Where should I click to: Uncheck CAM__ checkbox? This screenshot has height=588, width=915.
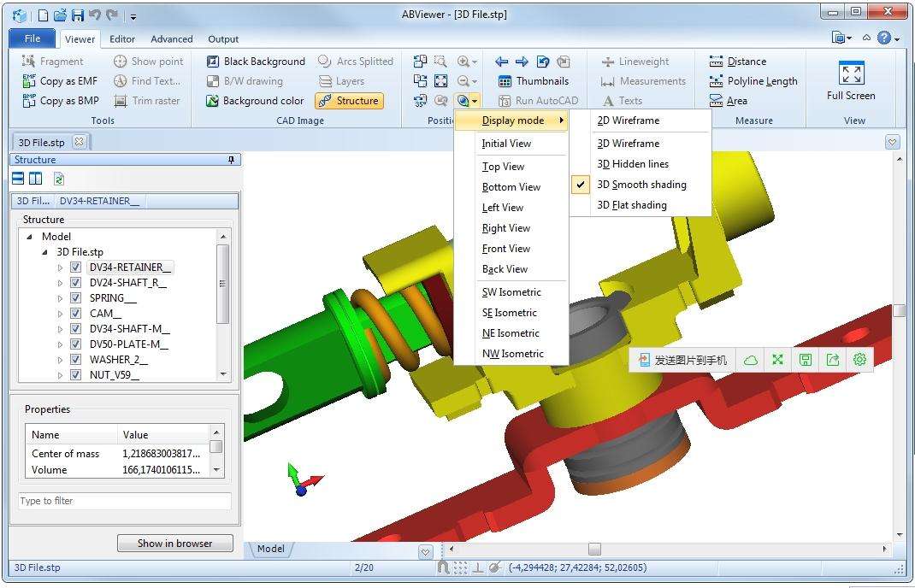[75, 314]
